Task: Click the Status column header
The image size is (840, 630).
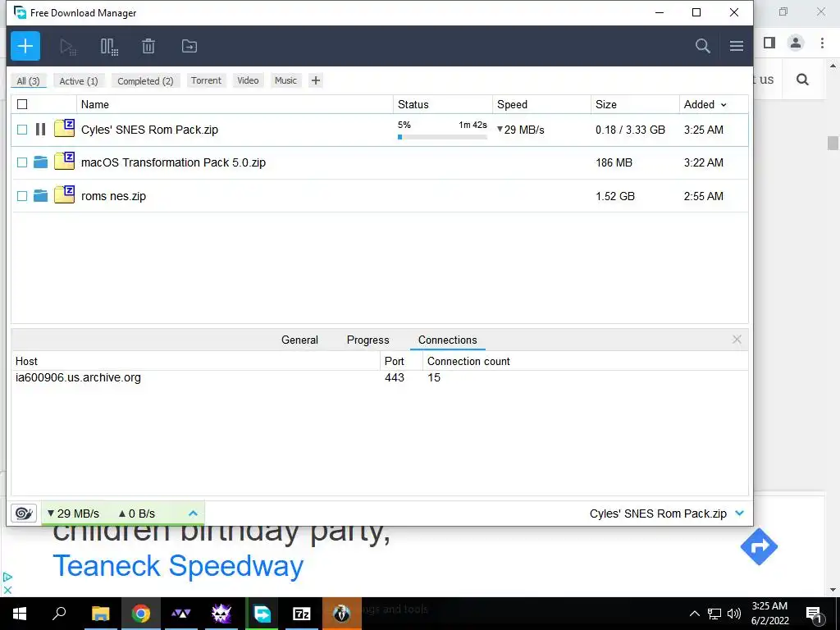Action: (442, 104)
